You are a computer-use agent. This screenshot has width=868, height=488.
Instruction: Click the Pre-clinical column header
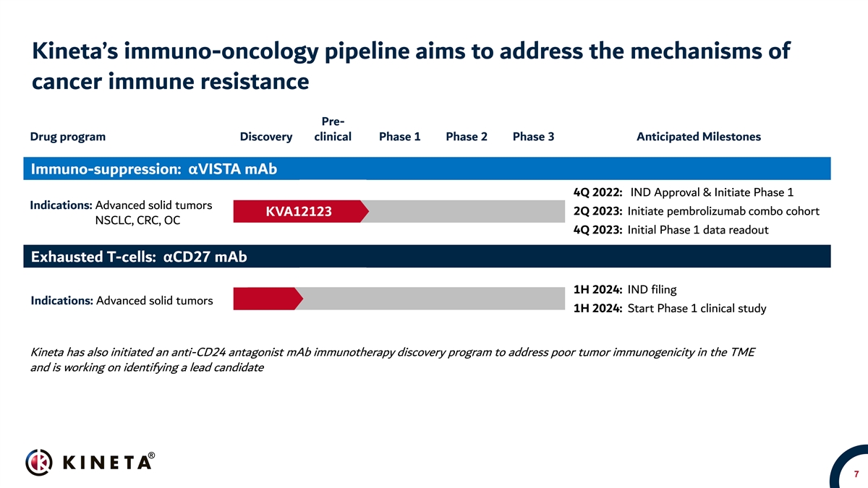coord(332,129)
